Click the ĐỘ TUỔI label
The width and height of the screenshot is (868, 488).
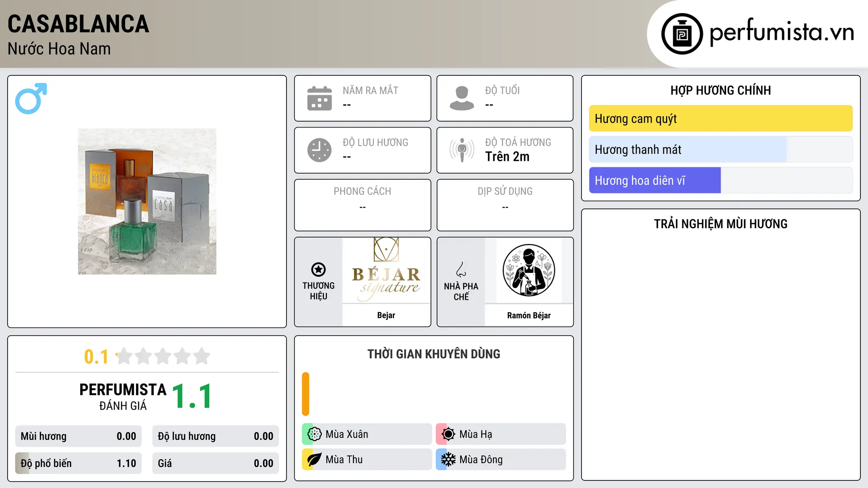[502, 90]
